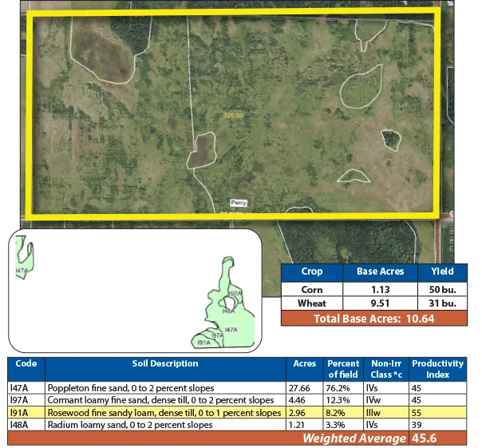Sort by the Base Acres column header
The image size is (482, 448).
point(378,272)
